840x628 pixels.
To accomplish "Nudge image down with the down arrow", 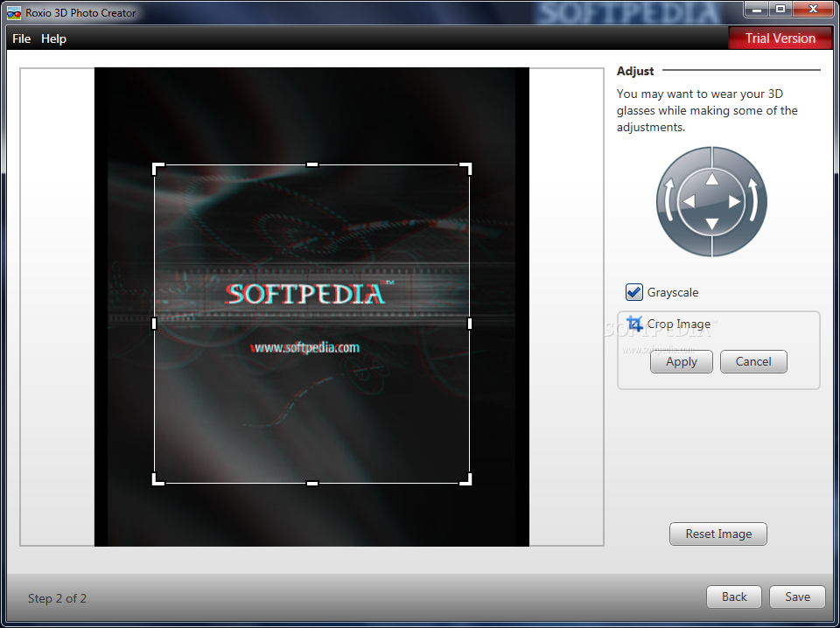I will 711,224.
